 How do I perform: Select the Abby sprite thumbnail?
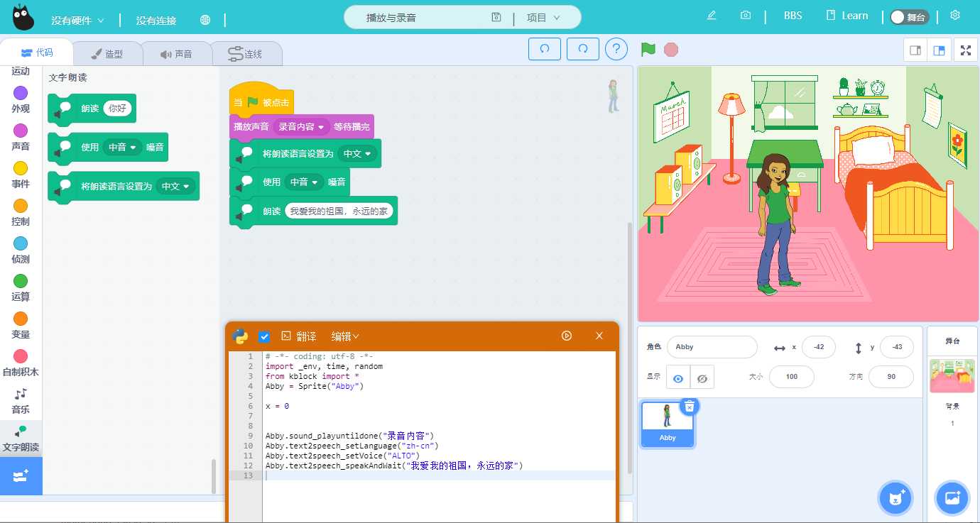[x=668, y=424]
